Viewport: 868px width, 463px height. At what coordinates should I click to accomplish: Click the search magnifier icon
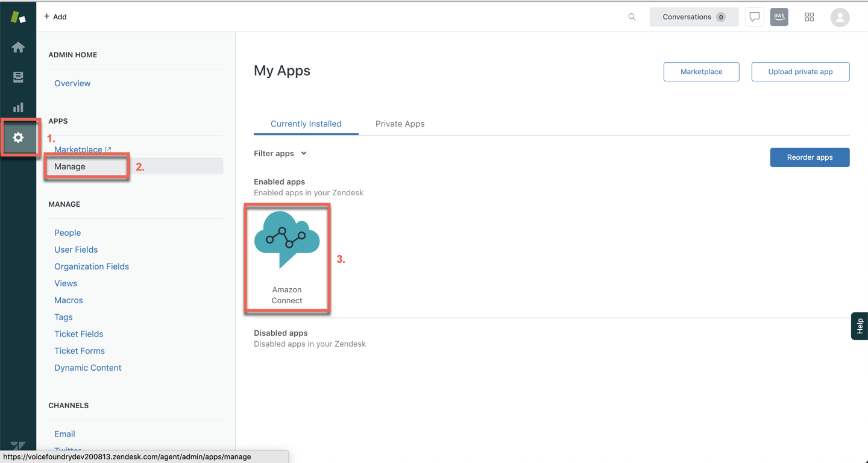[x=632, y=17]
